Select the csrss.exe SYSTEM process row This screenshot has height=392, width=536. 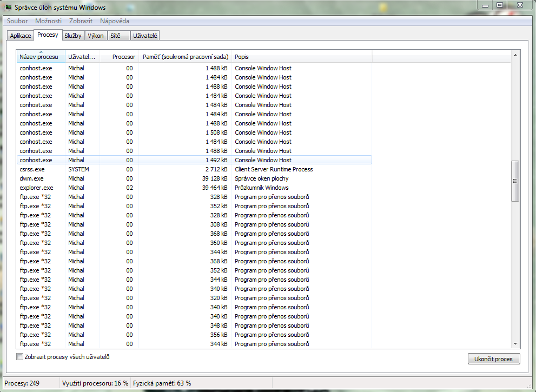click(x=194, y=169)
